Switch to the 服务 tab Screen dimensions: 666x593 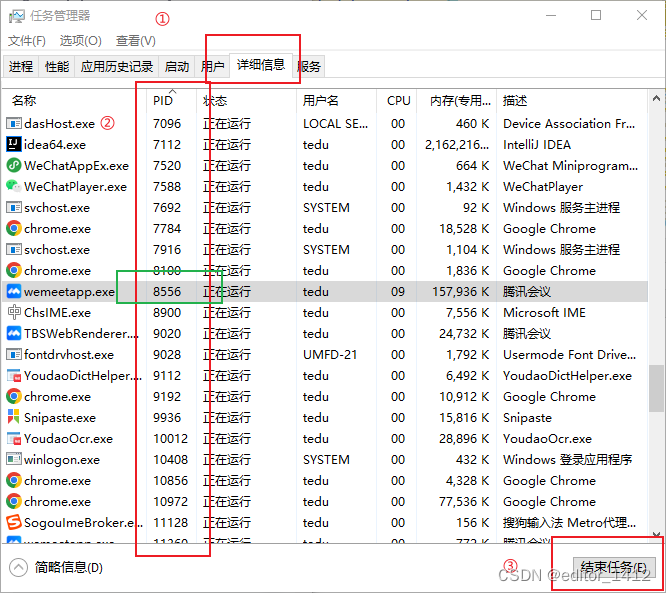pyautogui.click(x=309, y=66)
